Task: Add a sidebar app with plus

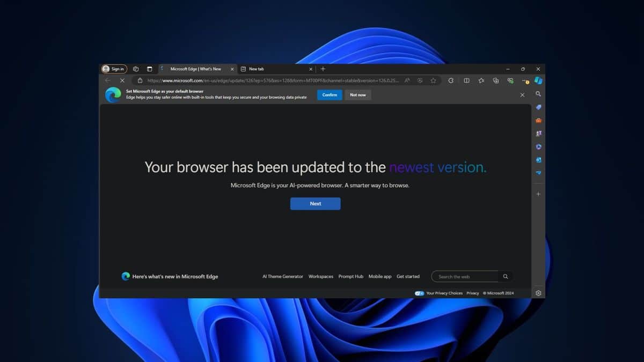Action: (x=538, y=194)
